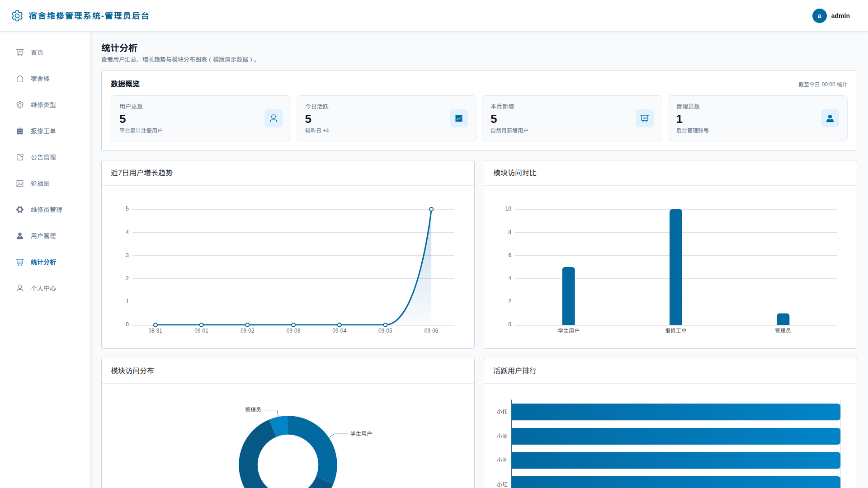This screenshot has height=488, width=868.
Task: Click the gear logo icon in header
Action: click(x=17, y=16)
